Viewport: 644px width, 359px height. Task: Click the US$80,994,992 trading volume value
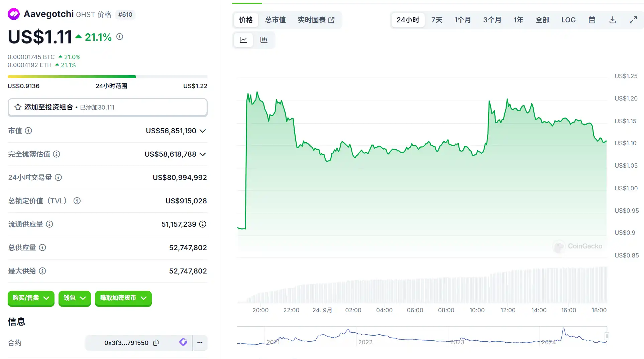(180, 178)
